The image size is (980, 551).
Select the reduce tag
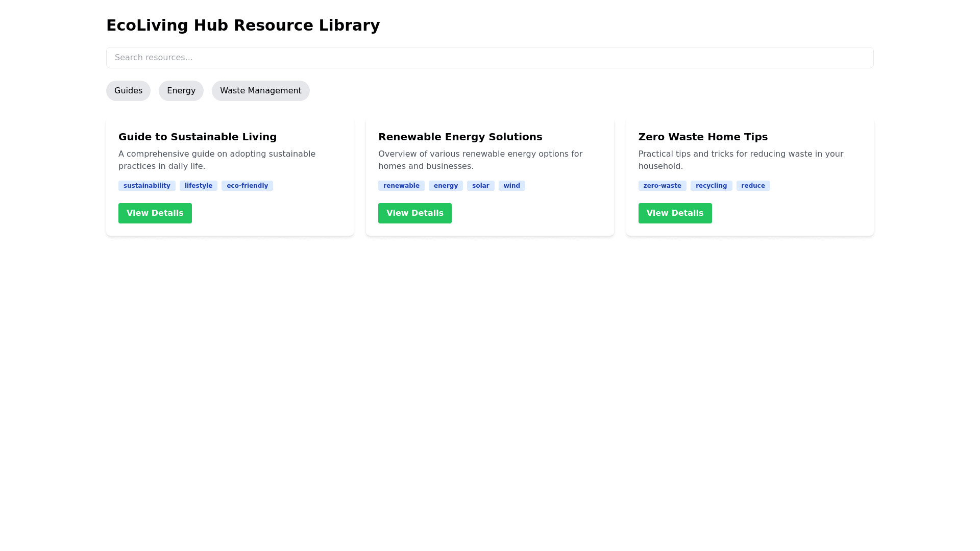tap(753, 186)
